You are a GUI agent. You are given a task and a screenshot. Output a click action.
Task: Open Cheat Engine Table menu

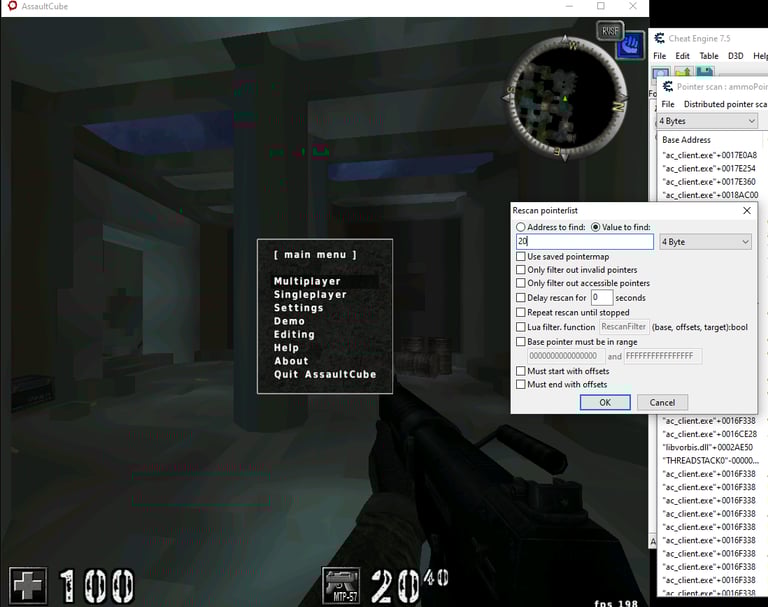click(708, 56)
